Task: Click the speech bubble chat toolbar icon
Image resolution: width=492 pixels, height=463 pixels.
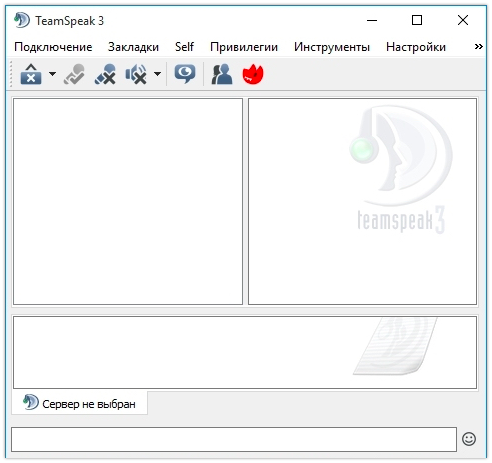Action: (185, 74)
